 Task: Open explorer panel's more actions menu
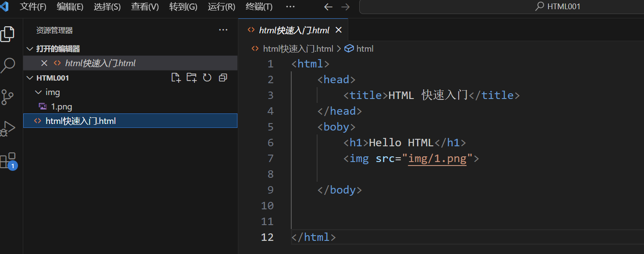click(x=223, y=30)
